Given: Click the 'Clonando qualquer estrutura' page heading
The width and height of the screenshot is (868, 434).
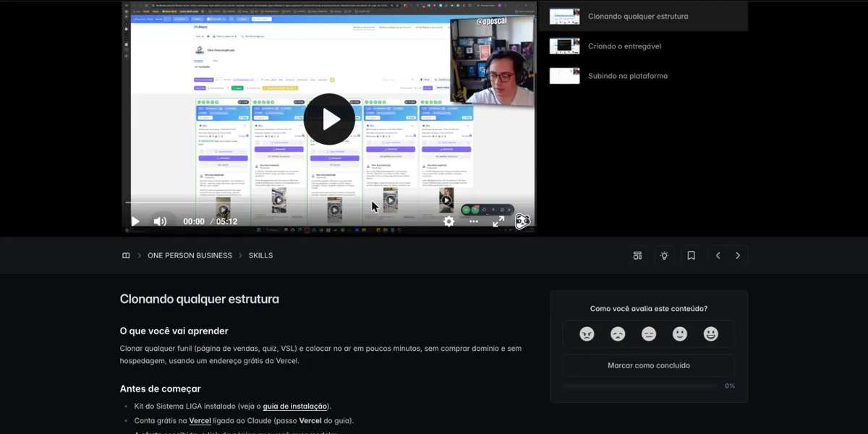Looking at the screenshot, I should pyautogui.click(x=200, y=299).
